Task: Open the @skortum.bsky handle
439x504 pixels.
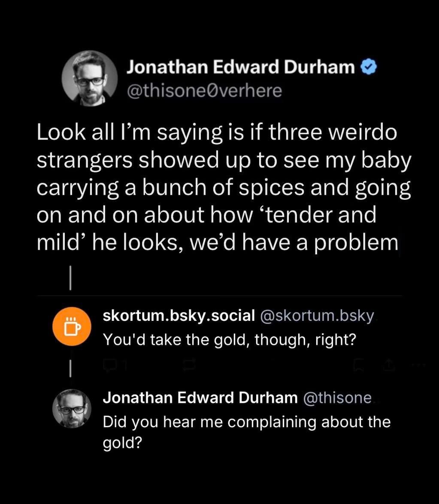Action: [x=317, y=315]
